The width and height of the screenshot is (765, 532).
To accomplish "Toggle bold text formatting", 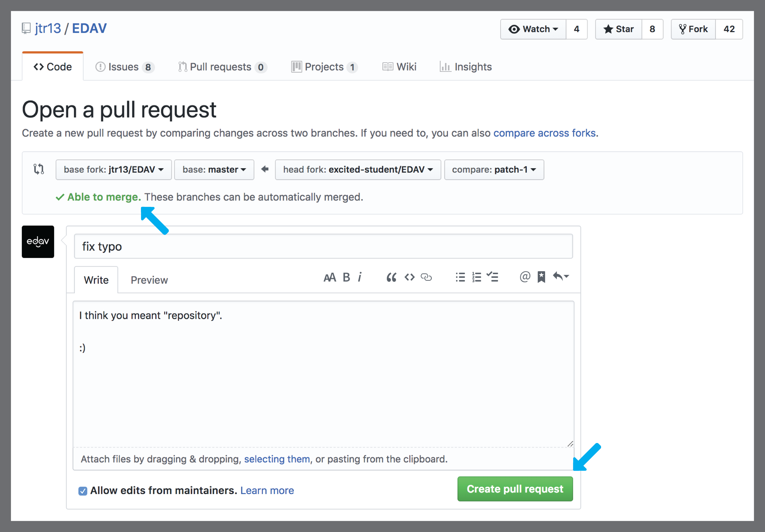I will (x=347, y=277).
